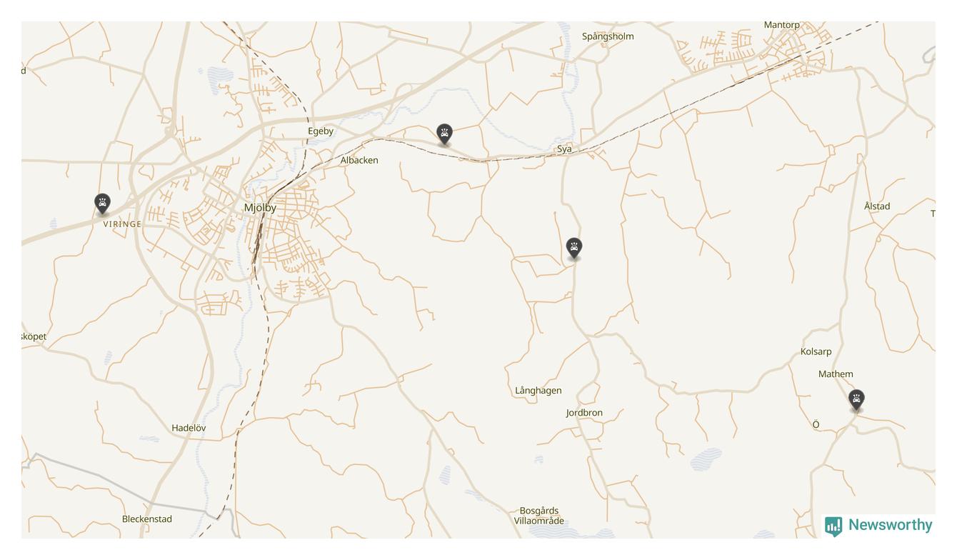Click the Spångsholm label on map
Viewport: 957px width, 560px height.
click(608, 36)
